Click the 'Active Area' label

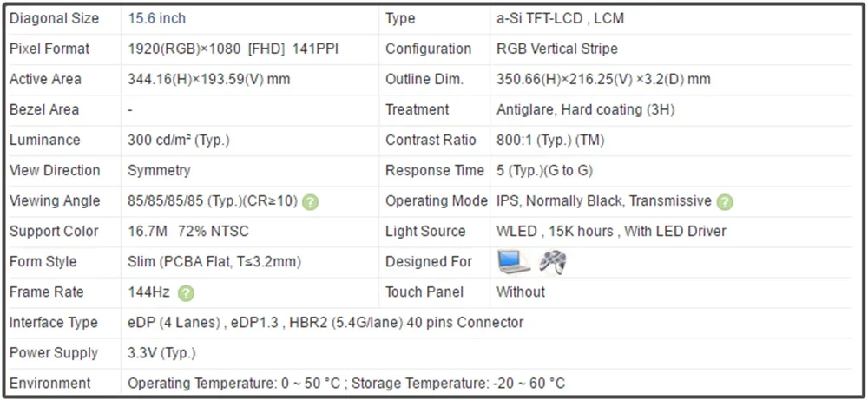(45, 79)
